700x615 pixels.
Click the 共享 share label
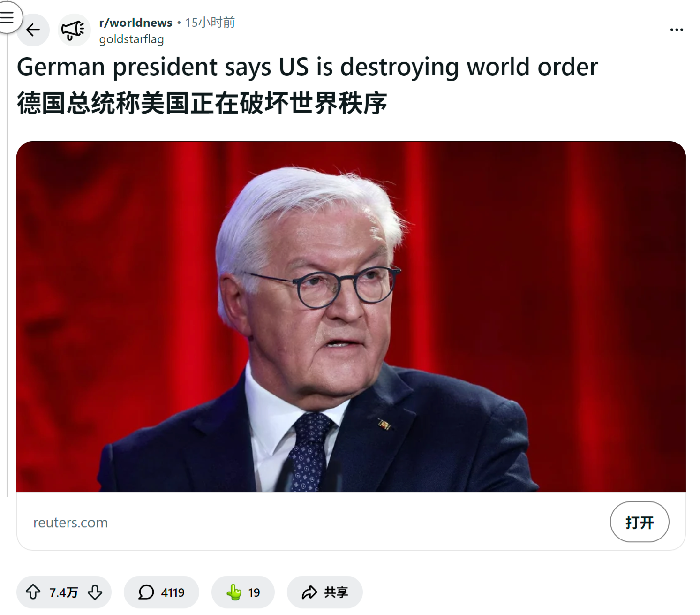pos(336,592)
